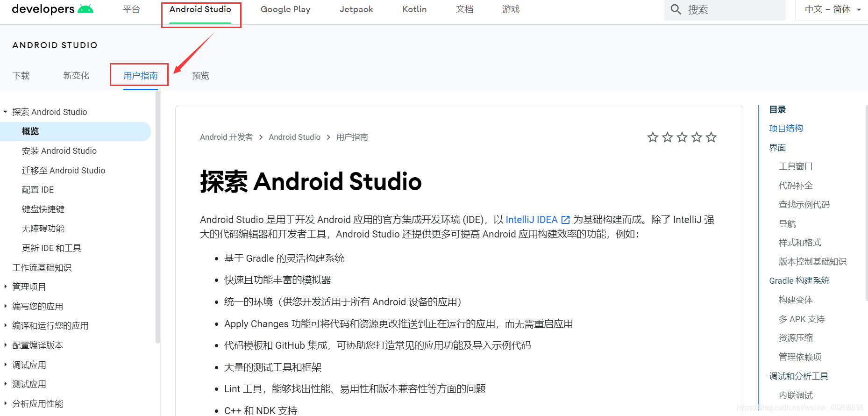868x416 pixels.
Task: Collapse the 探索 Android Studio section
Action: tap(6, 112)
